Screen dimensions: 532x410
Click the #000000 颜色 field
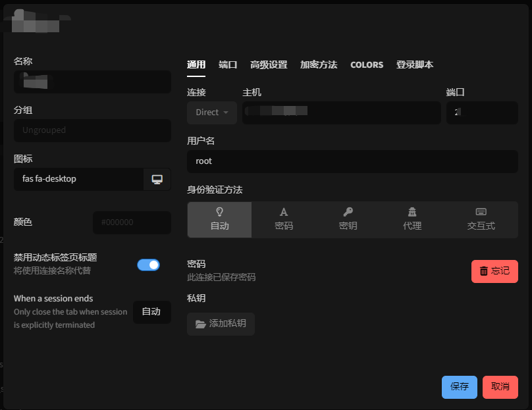click(132, 222)
